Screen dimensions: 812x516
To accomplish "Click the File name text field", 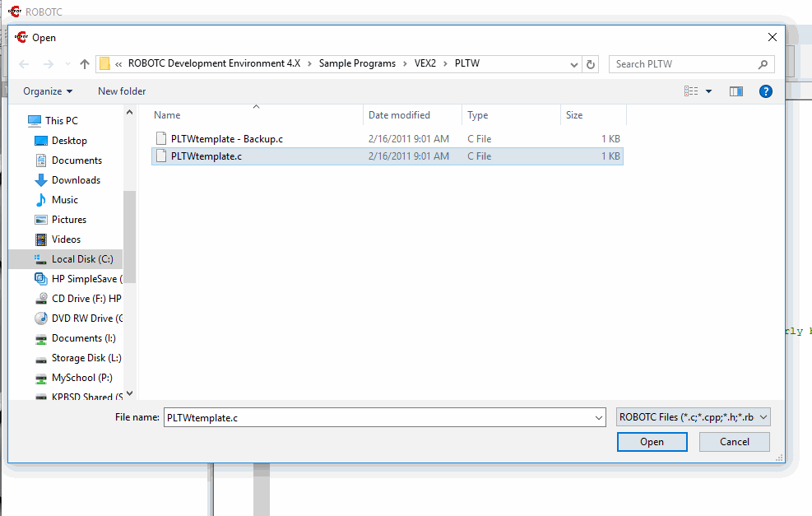I will click(x=378, y=418).
